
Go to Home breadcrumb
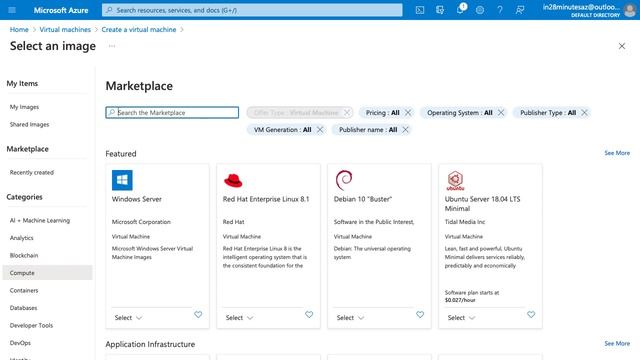tap(19, 29)
